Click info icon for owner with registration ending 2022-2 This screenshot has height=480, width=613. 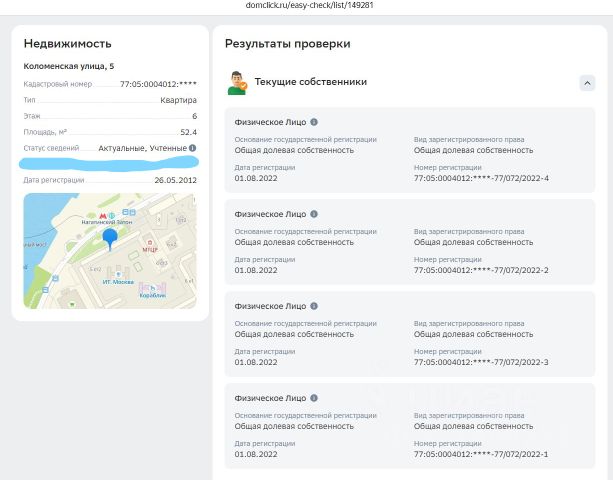tap(314, 214)
